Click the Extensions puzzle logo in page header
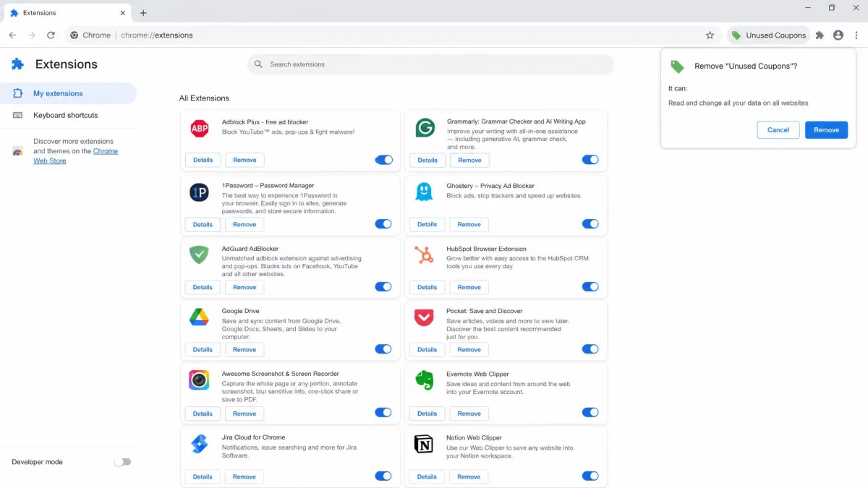Viewport: 868px width, 488px height. 18,64
